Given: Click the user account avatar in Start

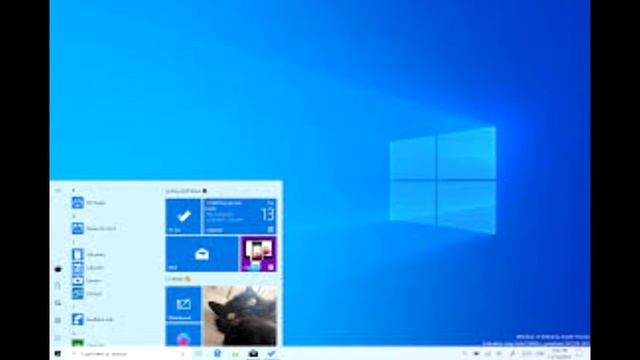Looking at the screenshot, I should tap(58, 269).
